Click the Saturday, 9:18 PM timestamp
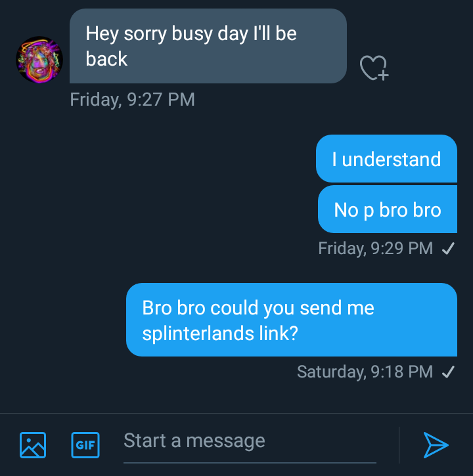Image resolution: width=473 pixels, height=476 pixels. [x=365, y=372]
